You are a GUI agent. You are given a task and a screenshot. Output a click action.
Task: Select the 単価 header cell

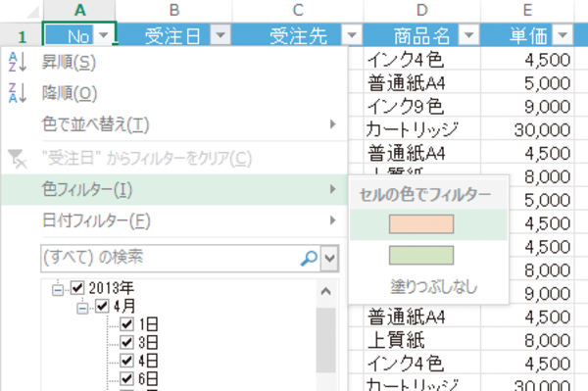[x=527, y=35]
